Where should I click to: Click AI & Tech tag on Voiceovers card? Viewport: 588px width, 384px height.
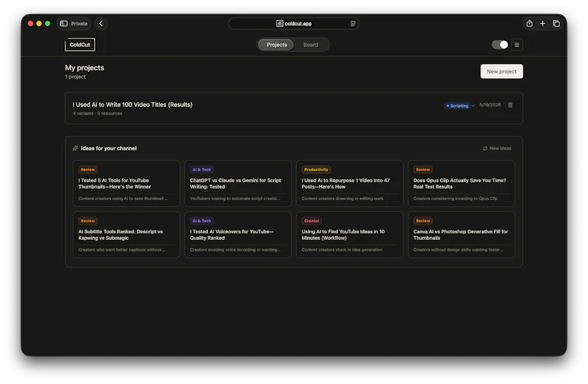click(201, 221)
